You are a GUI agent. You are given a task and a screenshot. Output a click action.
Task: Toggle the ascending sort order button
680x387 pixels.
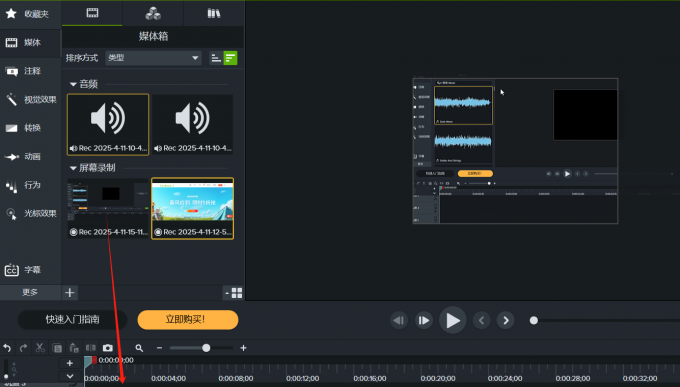click(216, 58)
